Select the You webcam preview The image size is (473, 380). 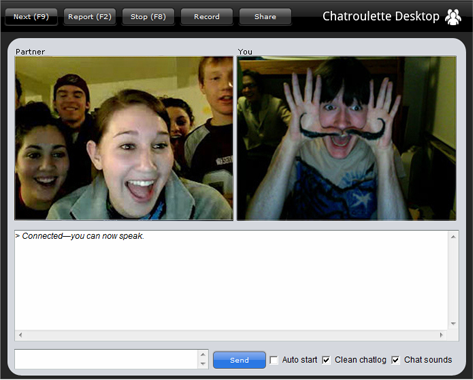(347, 138)
